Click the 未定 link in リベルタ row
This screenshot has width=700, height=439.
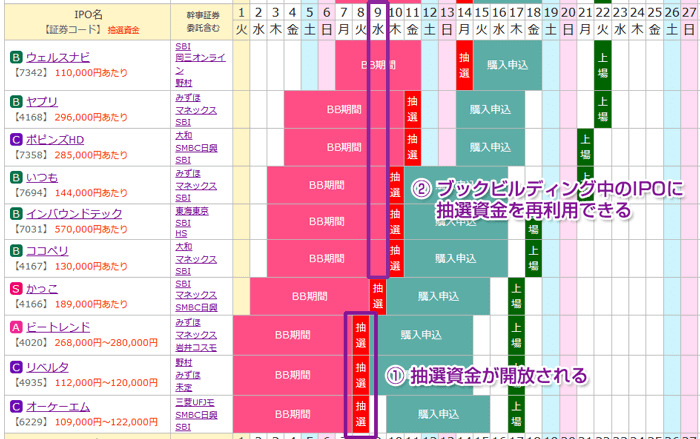point(183,387)
